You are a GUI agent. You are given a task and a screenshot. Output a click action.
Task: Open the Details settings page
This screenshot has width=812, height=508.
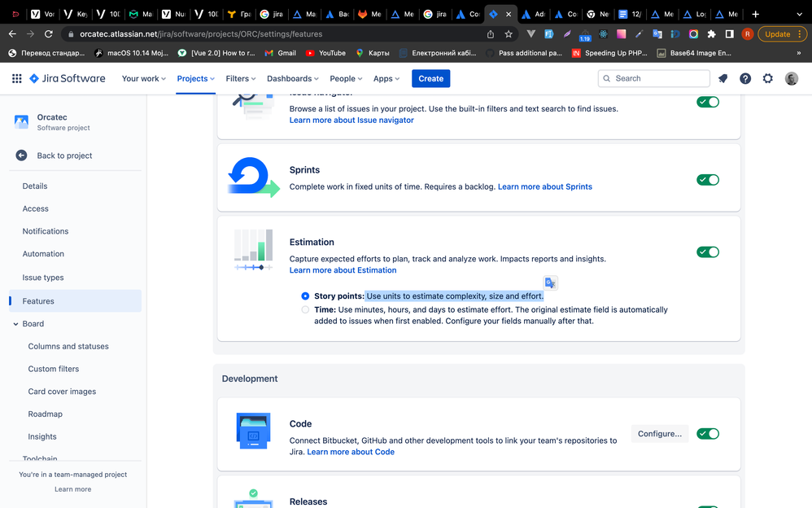pos(35,186)
